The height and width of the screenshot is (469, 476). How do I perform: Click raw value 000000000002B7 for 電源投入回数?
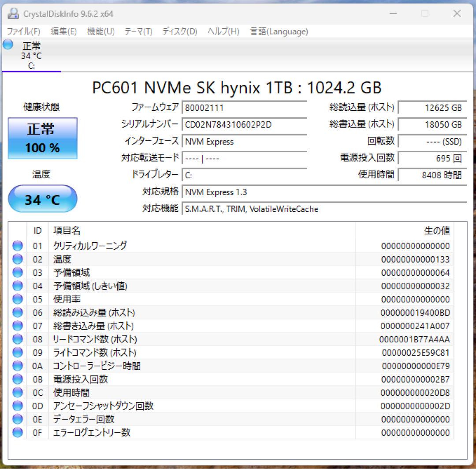point(415,379)
